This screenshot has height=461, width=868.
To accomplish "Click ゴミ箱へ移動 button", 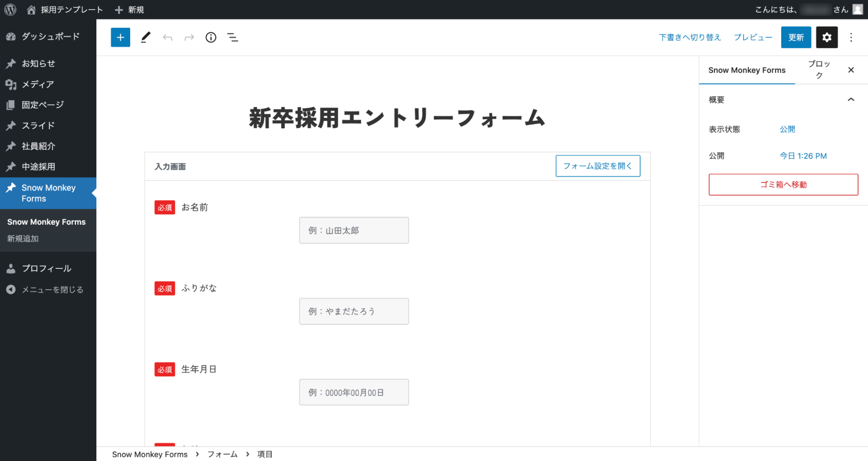I will (783, 184).
